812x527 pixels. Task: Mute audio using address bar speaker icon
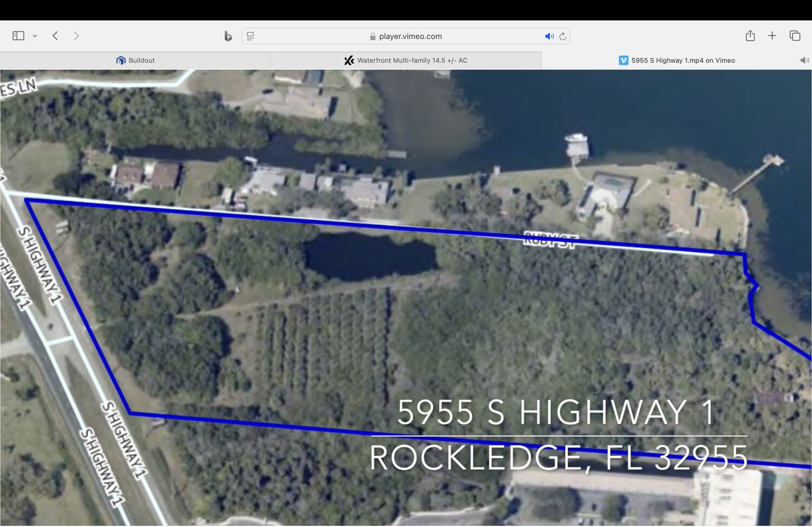549,36
